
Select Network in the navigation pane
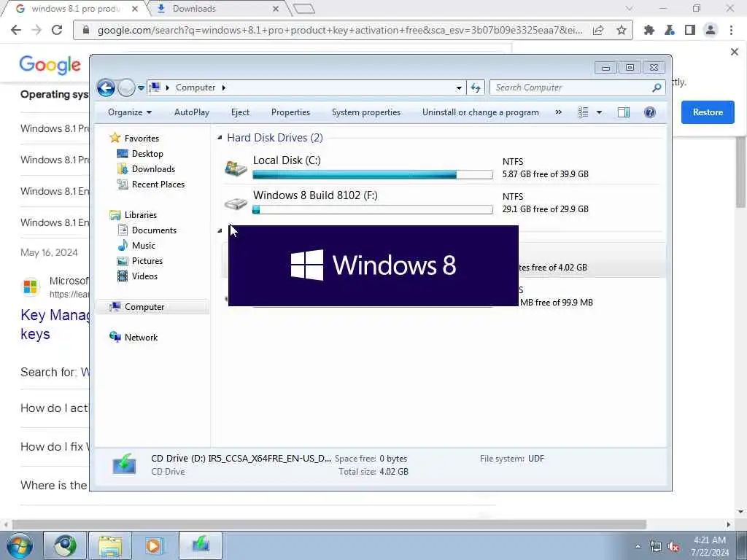(141, 338)
